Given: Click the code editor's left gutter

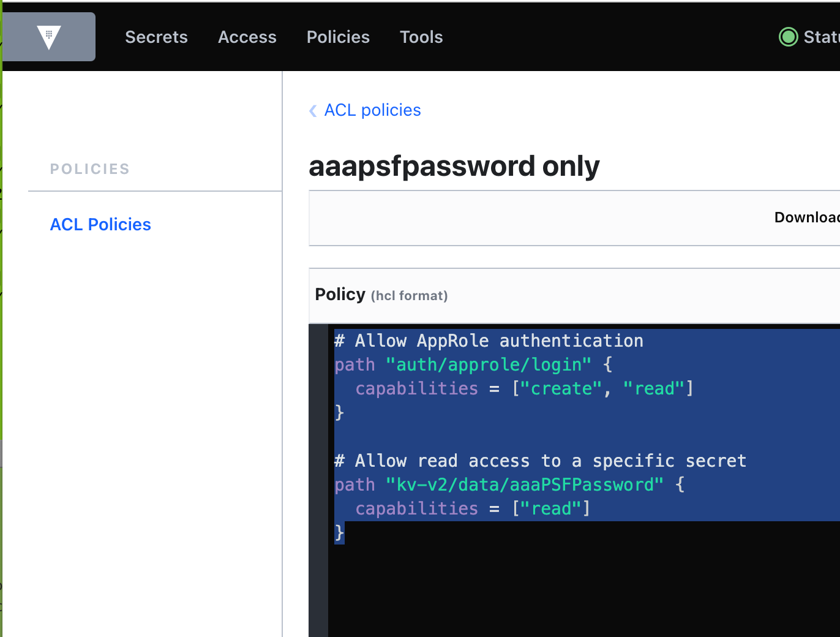Looking at the screenshot, I should [x=318, y=478].
